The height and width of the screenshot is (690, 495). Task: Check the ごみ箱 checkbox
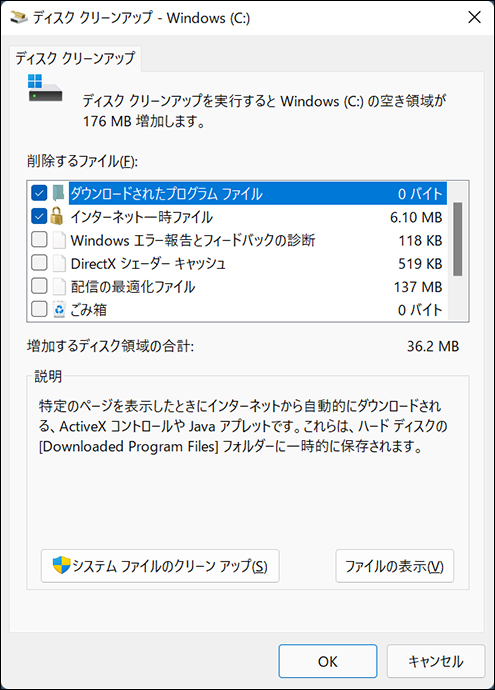click(39, 309)
